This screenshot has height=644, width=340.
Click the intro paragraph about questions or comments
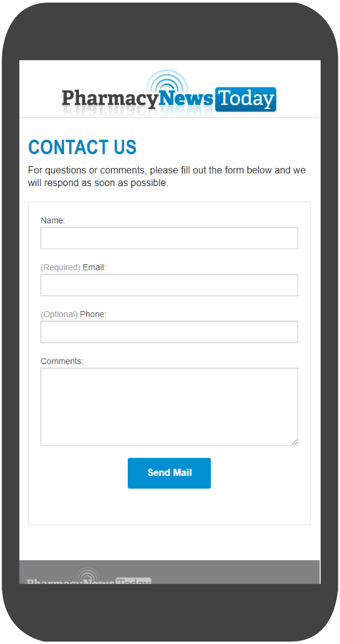click(167, 176)
